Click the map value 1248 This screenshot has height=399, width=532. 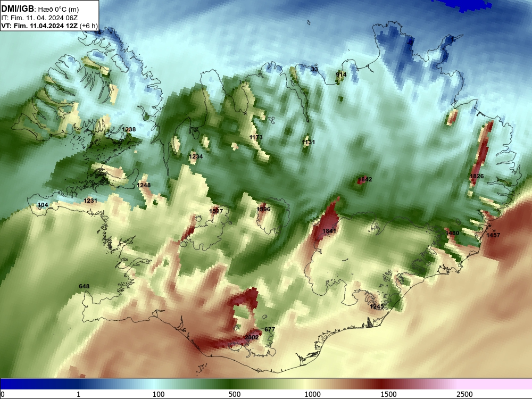coord(144,185)
